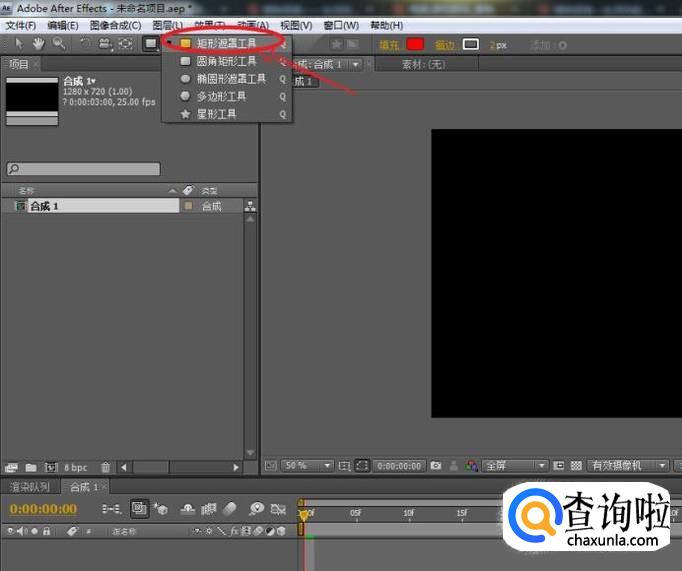Viewport: 682px width, 571px height.
Task: Enable frame blending for timeline layers
Action: pyautogui.click(x=208, y=508)
